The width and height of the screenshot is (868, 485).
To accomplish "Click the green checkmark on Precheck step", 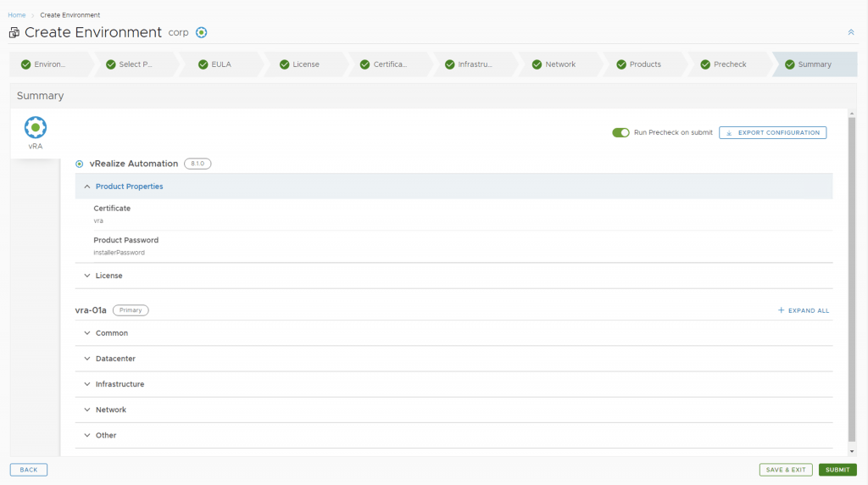I will pyautogui.click(x=705, y=64).
